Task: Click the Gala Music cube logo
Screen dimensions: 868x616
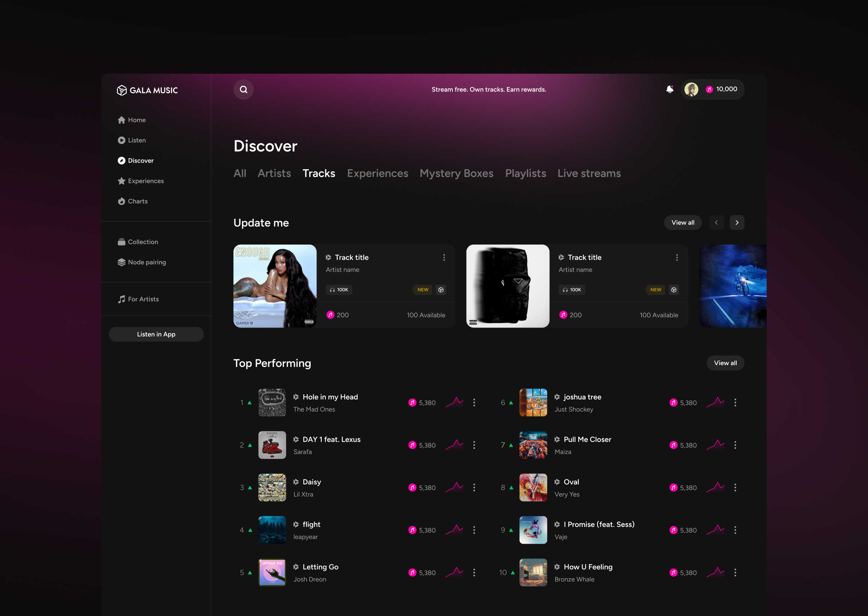Action: (x=122, y=90)
